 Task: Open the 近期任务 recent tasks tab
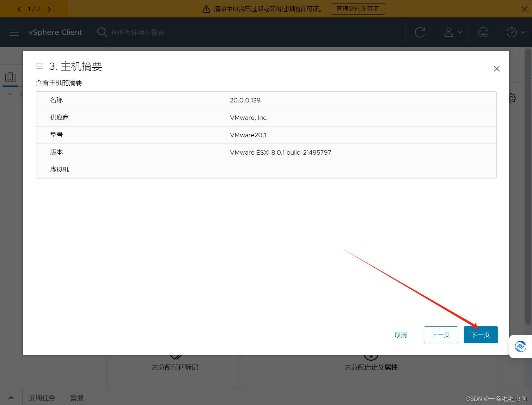tap(42, 398)
